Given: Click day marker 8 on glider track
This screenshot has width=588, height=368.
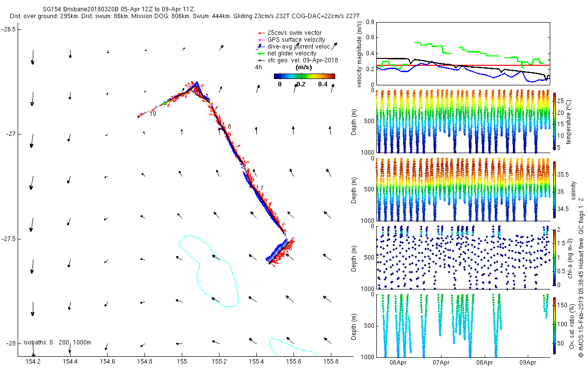Looking at the screenshot, I should click(x=229, y=127).
